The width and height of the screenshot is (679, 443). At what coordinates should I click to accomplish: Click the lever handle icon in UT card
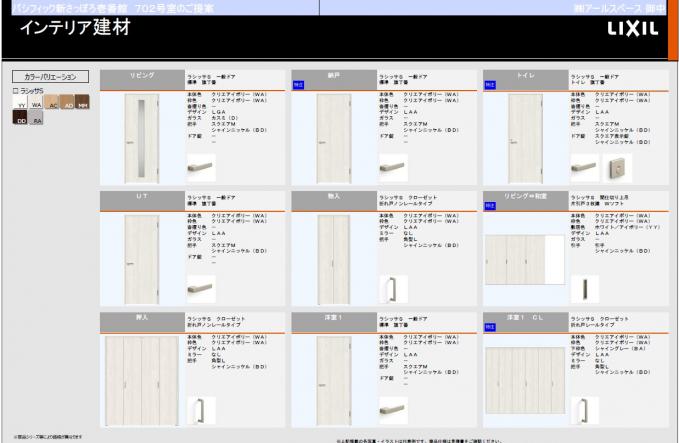click(201, 289)
